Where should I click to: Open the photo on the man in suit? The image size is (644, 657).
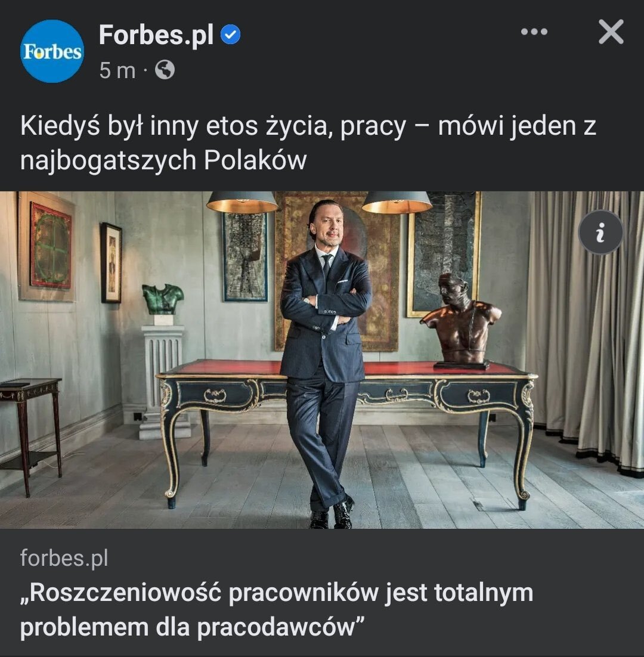coord(323,360)
